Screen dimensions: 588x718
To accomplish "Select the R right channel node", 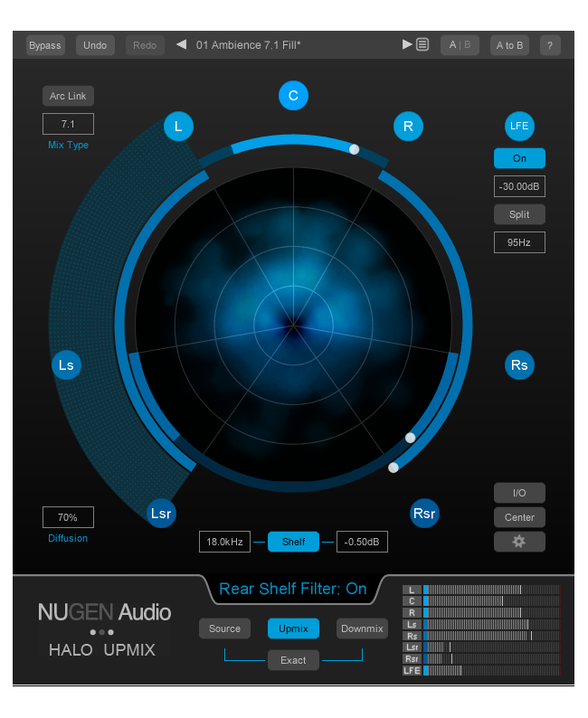I will coord(408,126).
